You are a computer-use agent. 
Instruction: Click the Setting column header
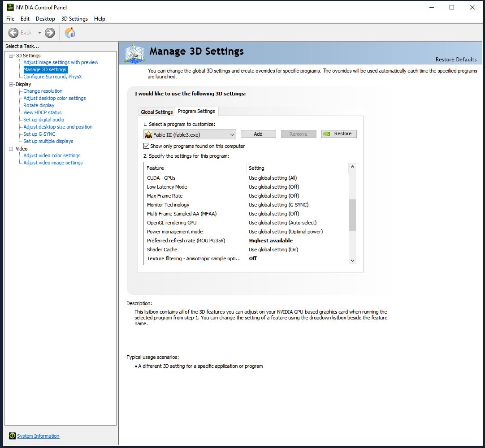coord(298,168)
